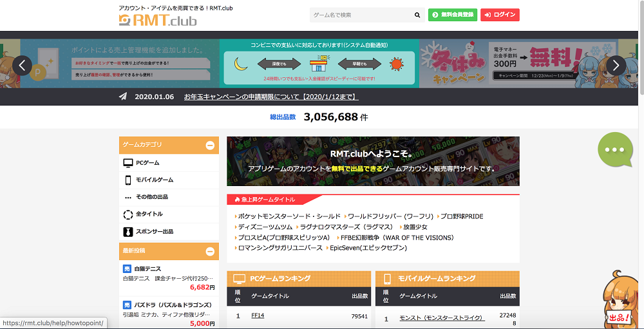This screenshot has width=644, height=329.
Task: Collapse the 最新投稿 panel
Action: pyautogui.click(x=210, y=251)
